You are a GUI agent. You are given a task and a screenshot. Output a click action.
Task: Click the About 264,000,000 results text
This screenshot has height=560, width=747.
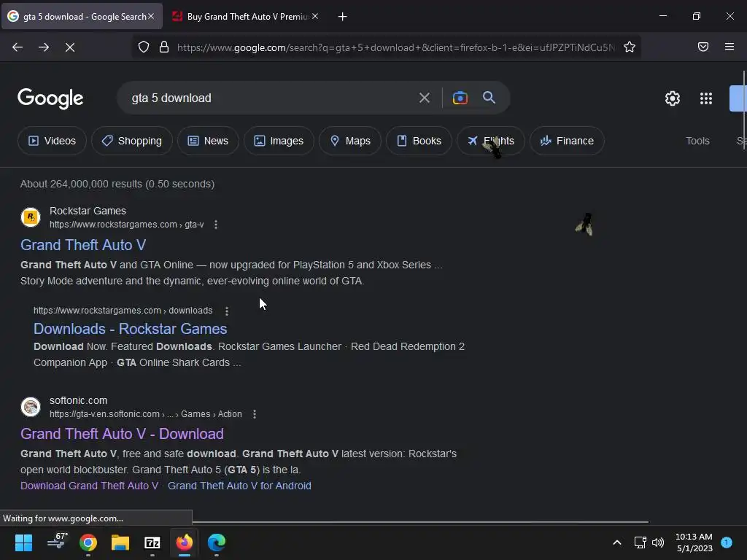tap(117, 184)
